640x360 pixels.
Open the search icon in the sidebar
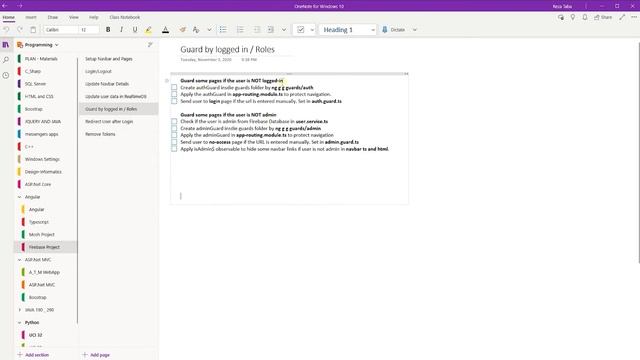coord(6,60)
